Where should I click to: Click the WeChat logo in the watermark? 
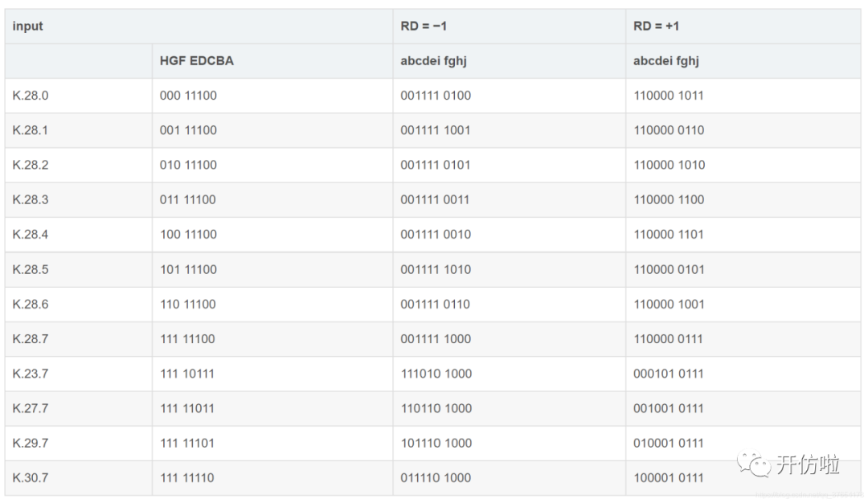(x=755, y=464)
